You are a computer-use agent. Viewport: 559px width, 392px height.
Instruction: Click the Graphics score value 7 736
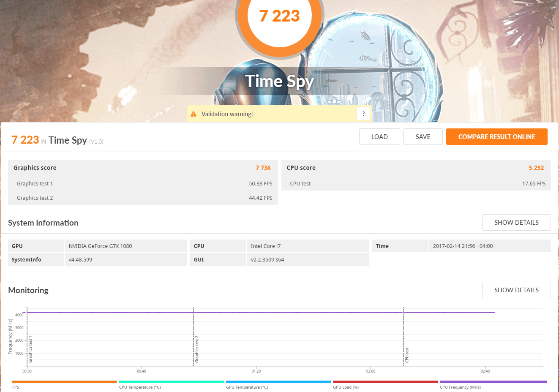point(263,168)
